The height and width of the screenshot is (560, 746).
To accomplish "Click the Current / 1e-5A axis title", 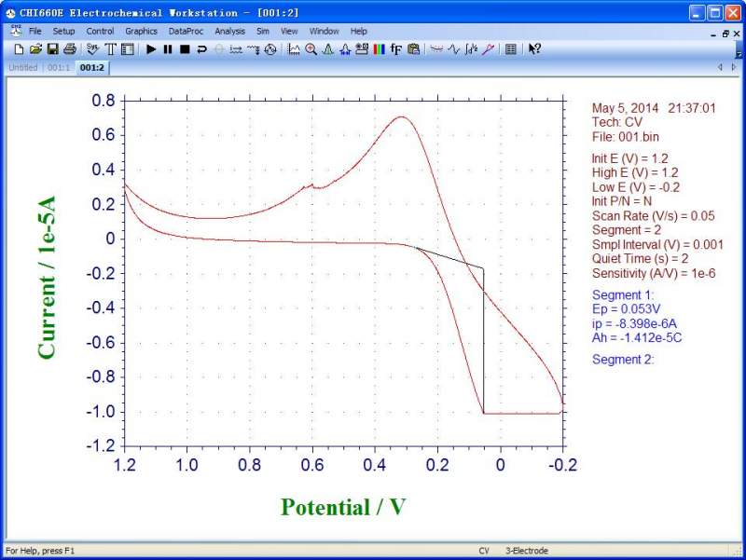I will tap(47, 278).
